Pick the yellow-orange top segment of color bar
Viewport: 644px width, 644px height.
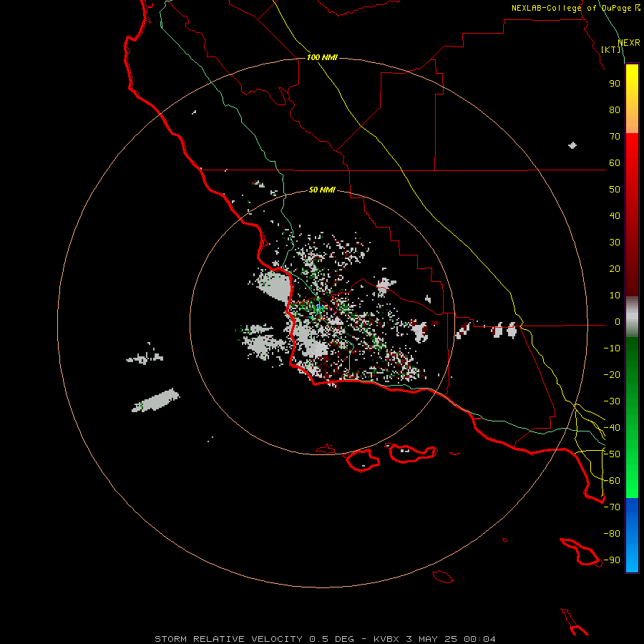pos(632,99)
